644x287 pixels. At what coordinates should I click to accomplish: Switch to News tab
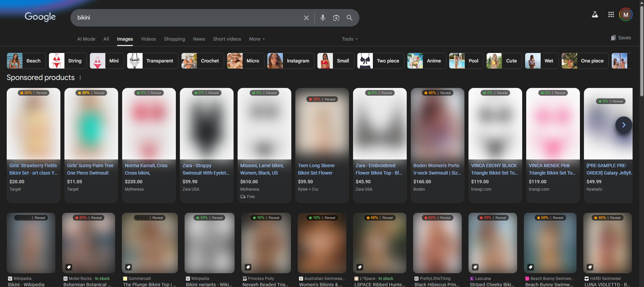tap(199, 39)
